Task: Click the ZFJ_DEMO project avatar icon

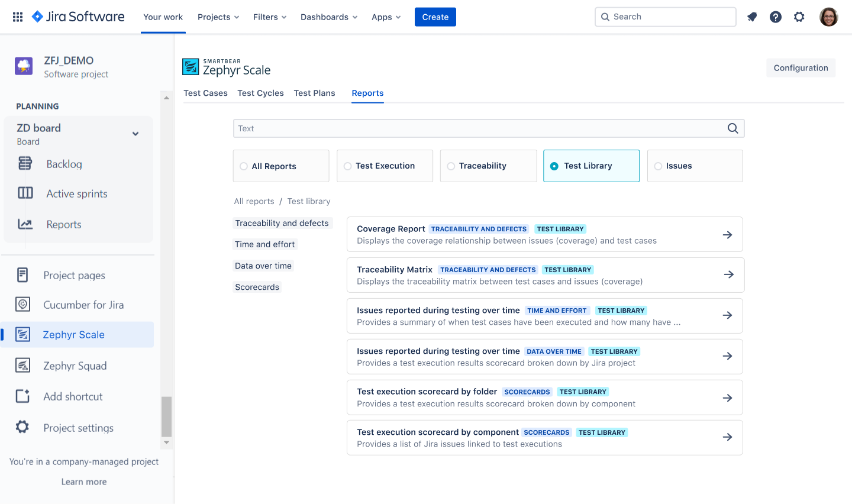Action: click(24, 66)
